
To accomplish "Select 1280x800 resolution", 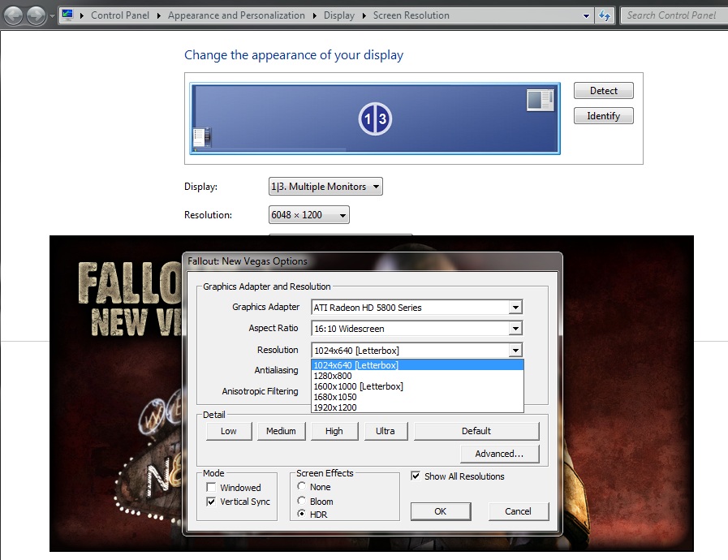I will pos(417,376).
